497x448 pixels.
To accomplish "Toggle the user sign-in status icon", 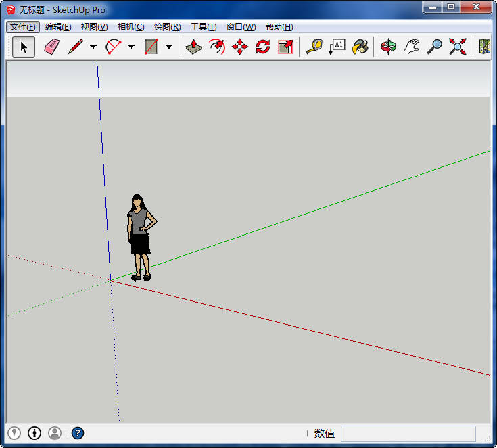I will pos(55,433).
